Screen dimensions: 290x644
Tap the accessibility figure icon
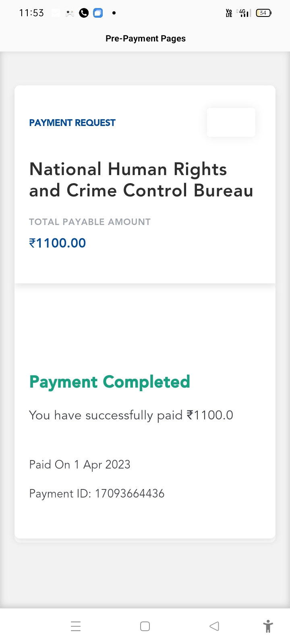[268, 626]
